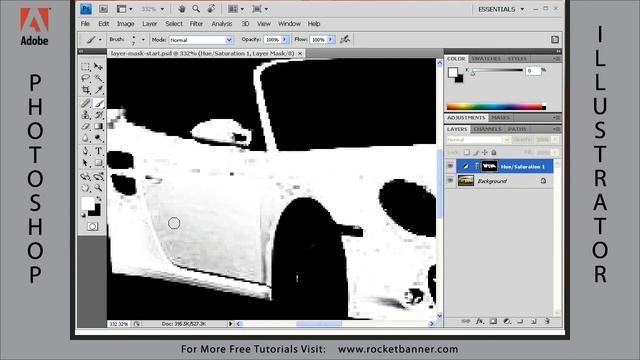640x360 pixels.
Task: Open the Brush preset picker arrow
Action: (143, 40)
